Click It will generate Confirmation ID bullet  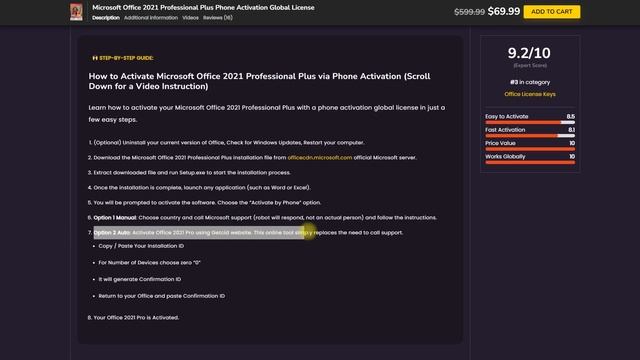click(140, 280)
